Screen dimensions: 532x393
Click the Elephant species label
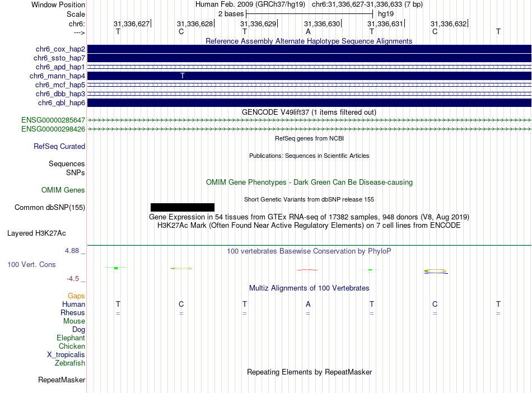click(71, 338)
